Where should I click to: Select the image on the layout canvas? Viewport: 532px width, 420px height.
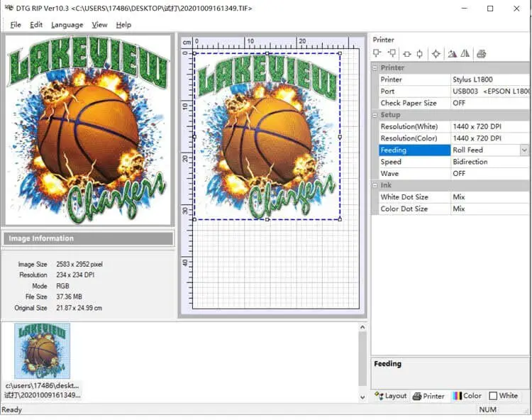[267, 136]
